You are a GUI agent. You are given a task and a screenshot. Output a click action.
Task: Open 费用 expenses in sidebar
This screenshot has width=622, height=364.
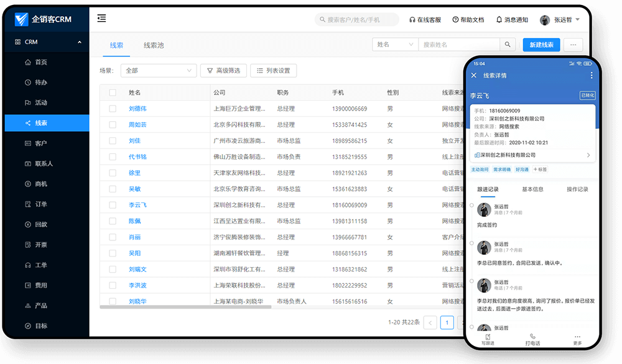tap(47, 285)
